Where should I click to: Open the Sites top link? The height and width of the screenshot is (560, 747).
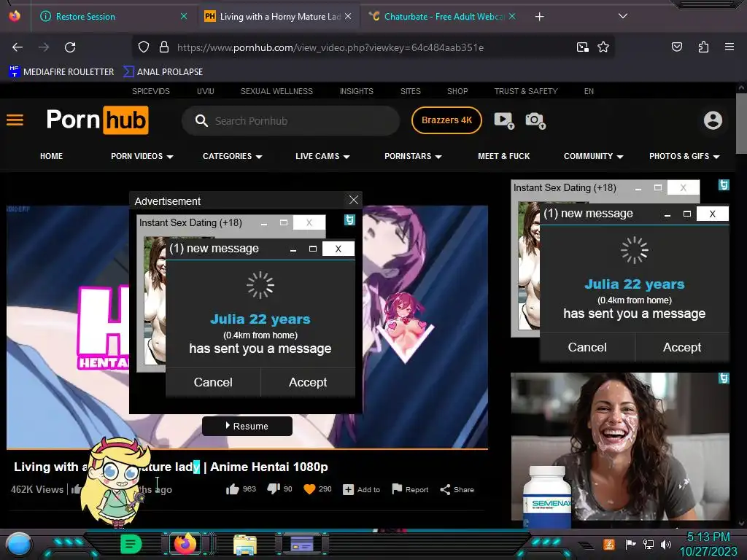[410, 91]
